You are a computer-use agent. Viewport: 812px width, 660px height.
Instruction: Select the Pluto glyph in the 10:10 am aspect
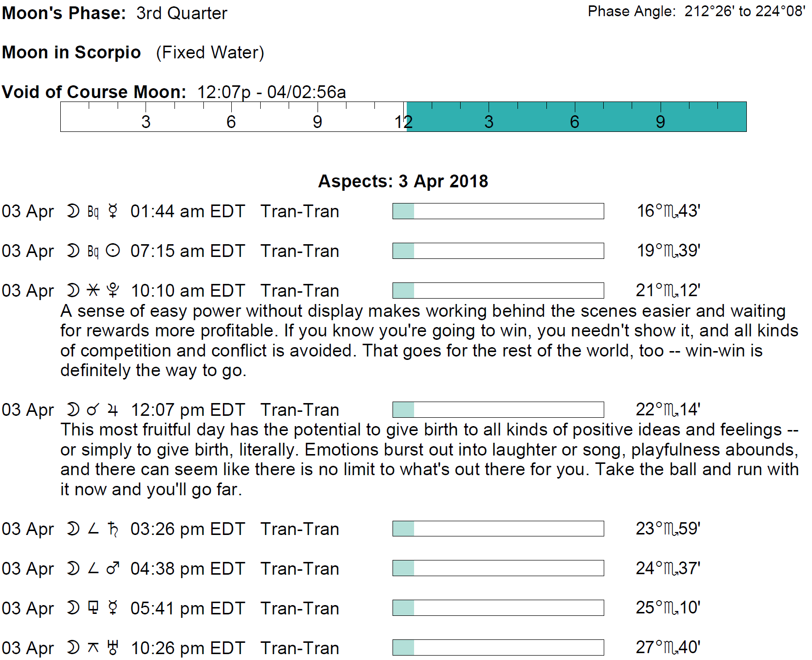[x=113, y=291]
